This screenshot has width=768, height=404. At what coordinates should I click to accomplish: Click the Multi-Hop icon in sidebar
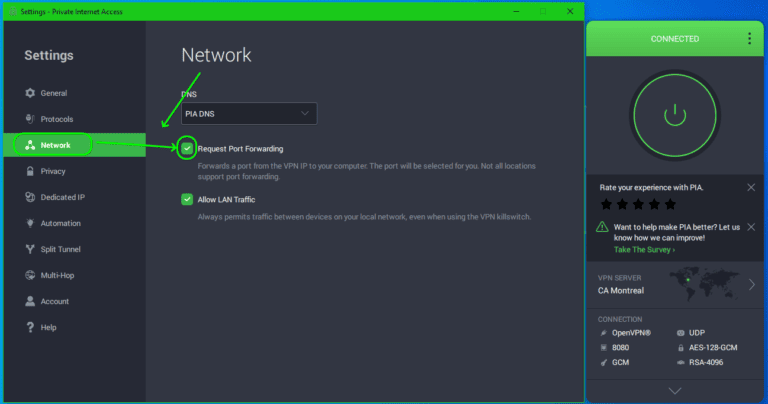click(31, 275)
